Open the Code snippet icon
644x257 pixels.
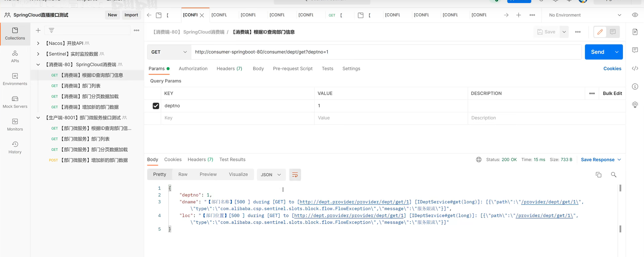tap(635, 68)
